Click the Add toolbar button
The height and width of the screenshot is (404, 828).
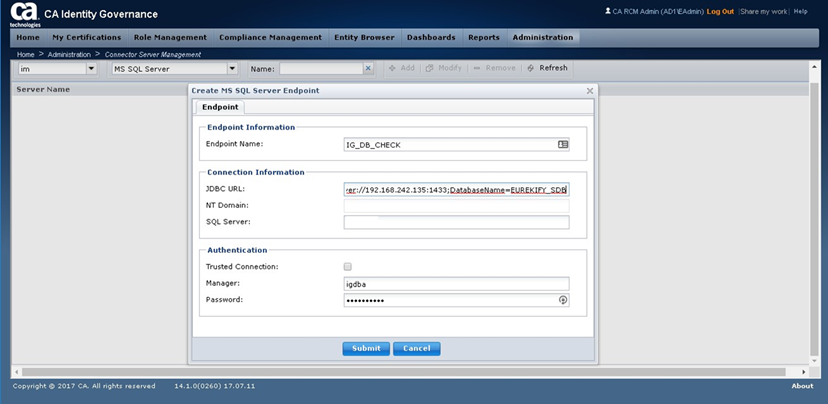[402, 68]
